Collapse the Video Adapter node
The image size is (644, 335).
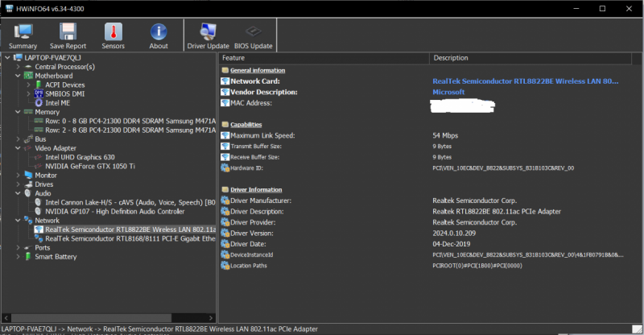[18, 148]
